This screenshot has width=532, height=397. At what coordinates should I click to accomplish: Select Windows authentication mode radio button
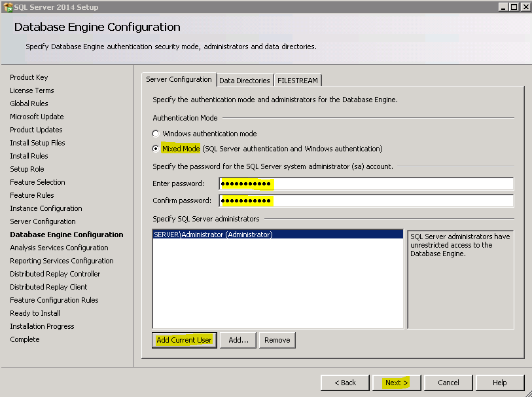click(156, 134)
